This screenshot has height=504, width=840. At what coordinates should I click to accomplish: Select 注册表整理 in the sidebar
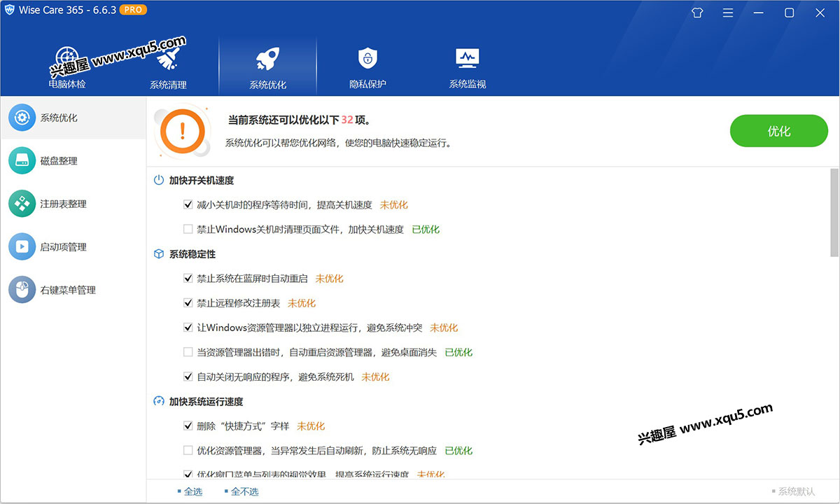click(63, 204)
